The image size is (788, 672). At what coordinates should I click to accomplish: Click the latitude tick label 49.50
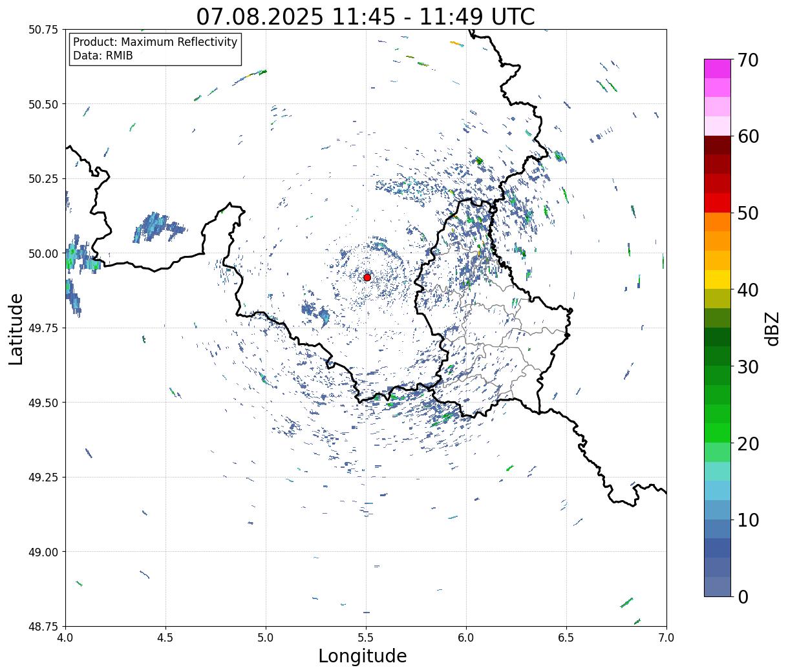pos(43,403)
